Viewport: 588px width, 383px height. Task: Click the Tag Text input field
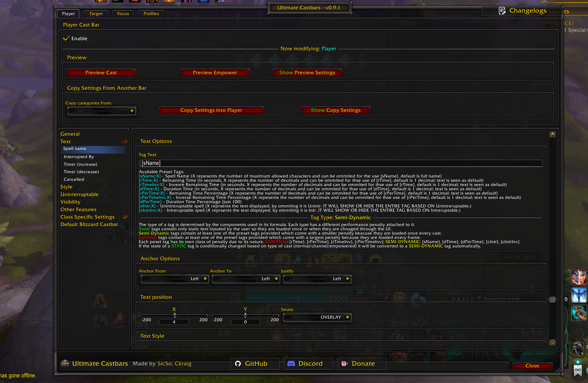341,163
